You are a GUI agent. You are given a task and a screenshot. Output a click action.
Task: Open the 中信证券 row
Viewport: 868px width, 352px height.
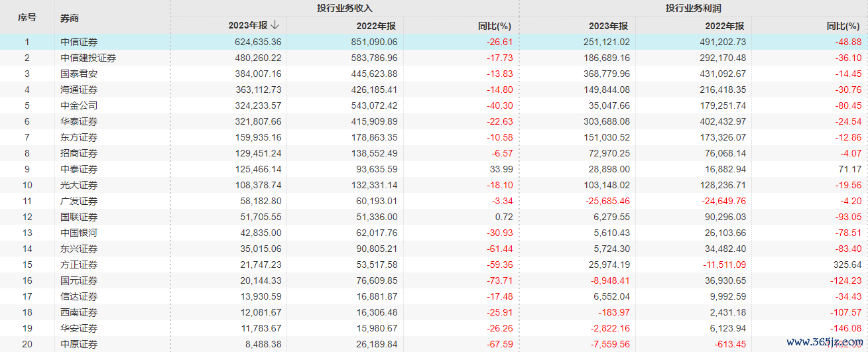pyautogui.click(x=434, y=42)
